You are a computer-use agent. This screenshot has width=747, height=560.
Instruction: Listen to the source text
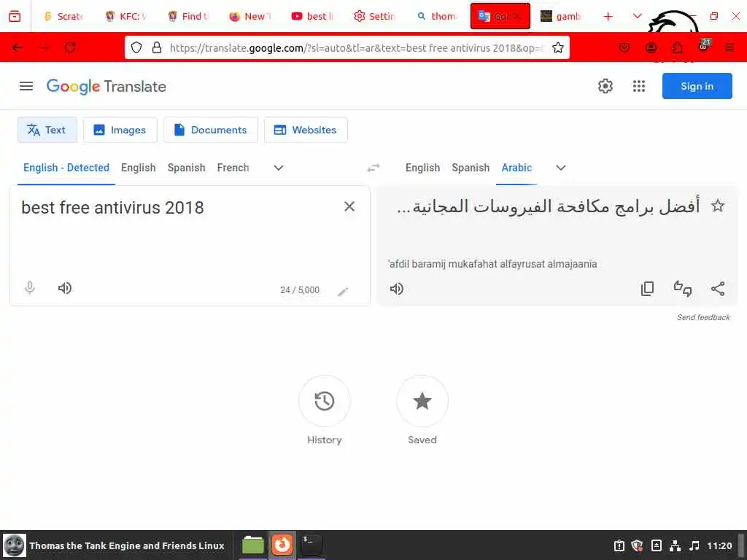click(x=65, y=288)
